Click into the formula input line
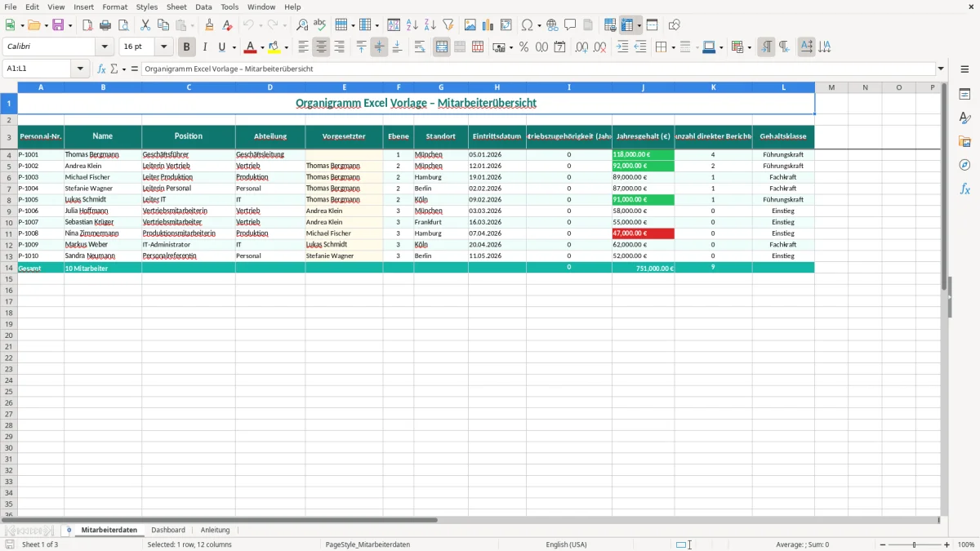Screen dimensions: 980x551 click(x=537, y=69)
